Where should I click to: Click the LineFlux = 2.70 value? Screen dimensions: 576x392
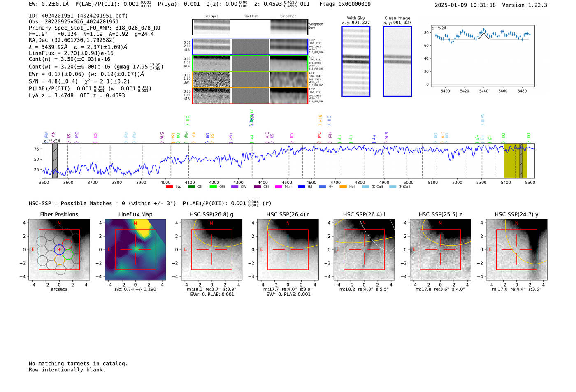coord(71,53)
